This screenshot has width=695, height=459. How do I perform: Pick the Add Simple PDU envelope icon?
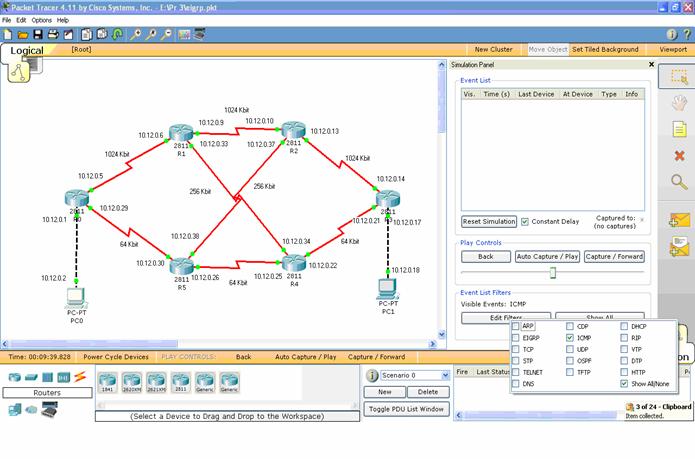[x=679, y=220]
